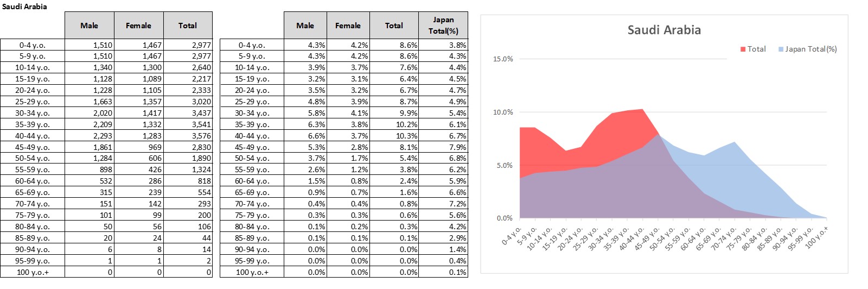Click the Male header in the population count table

(x=89, y=26)
